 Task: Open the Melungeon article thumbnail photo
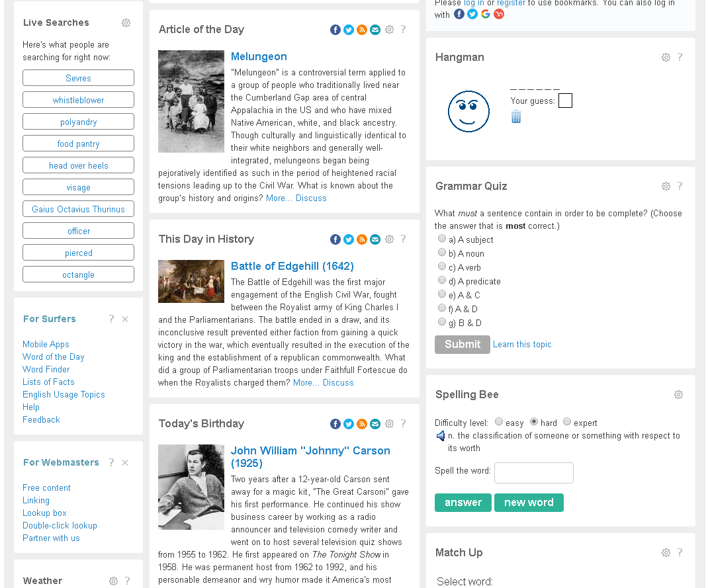(191, 102)
